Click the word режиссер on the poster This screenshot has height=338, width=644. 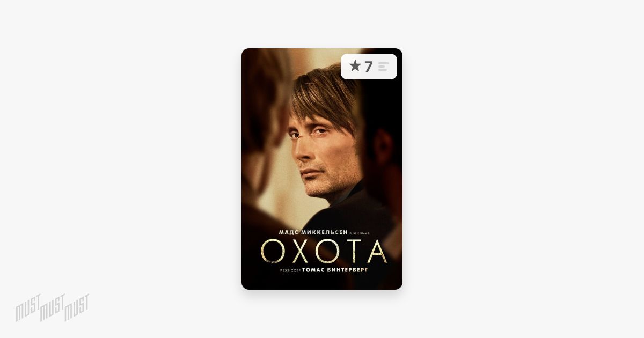coord(290,271)
